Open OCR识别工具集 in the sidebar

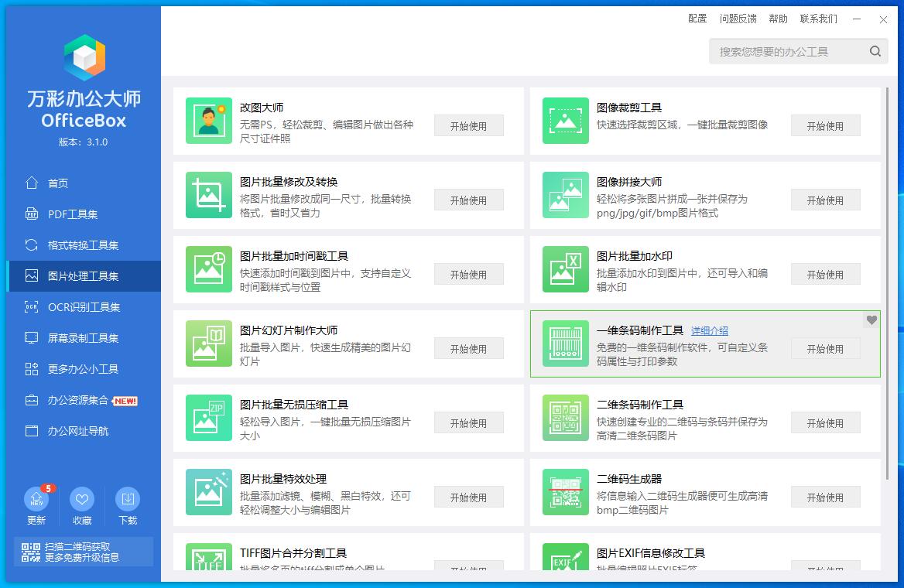coord(84,307)
